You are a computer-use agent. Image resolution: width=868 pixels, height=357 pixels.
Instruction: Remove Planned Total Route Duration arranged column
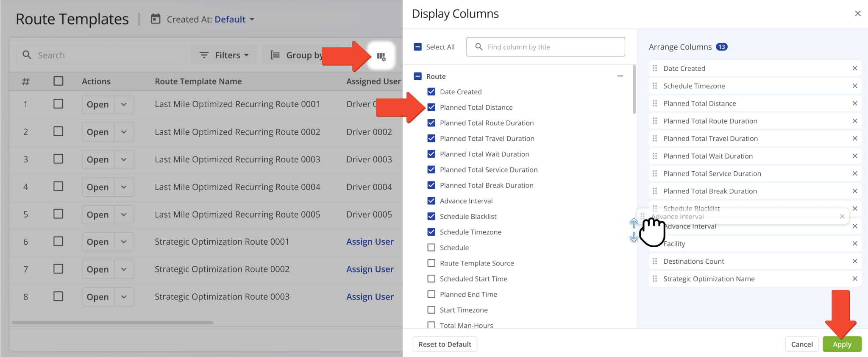(854, 121)
